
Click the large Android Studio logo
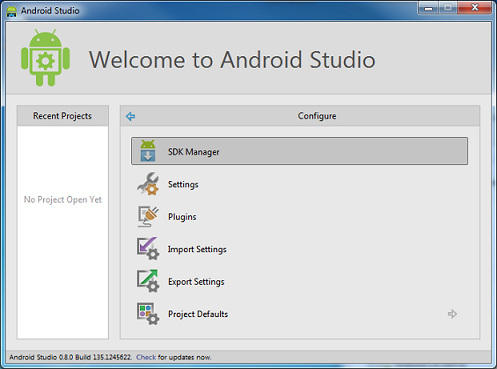pyautogui.click(x=45, y=58)
